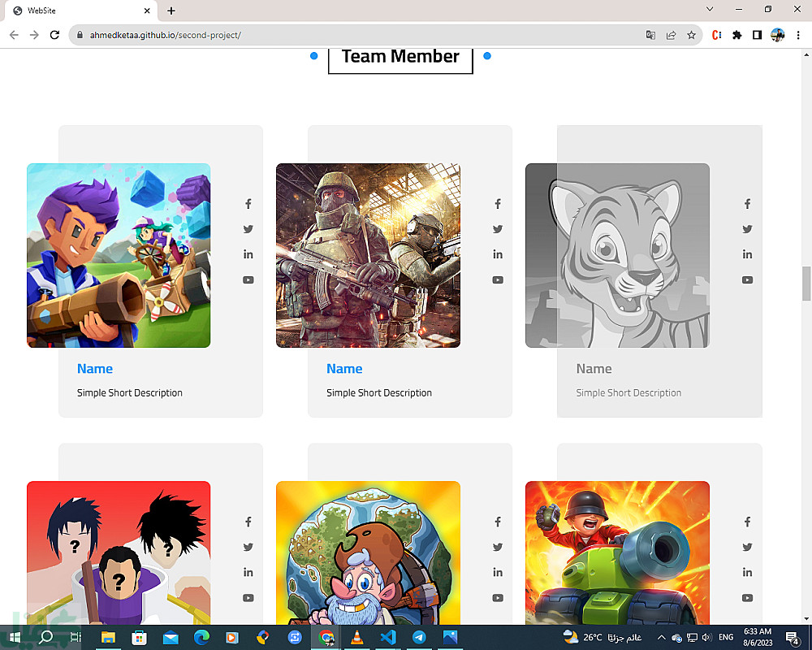Open VLC media player from taskbar
Image resolution: width=812 pixels, height=650 pixels.
point(356,637)
